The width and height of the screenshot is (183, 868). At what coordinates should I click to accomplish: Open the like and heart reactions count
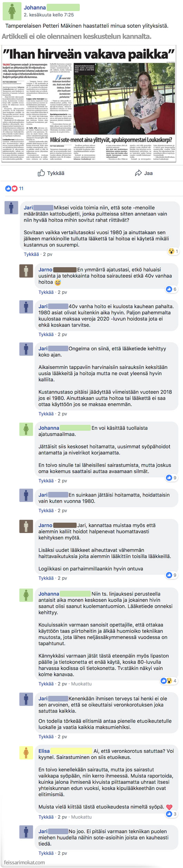click(15, 188)
